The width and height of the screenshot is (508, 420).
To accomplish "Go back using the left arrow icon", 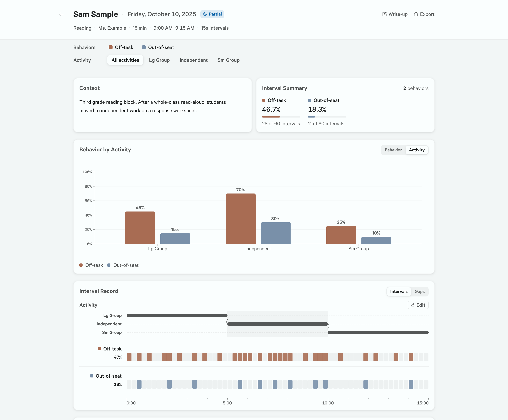I will 61,14.
